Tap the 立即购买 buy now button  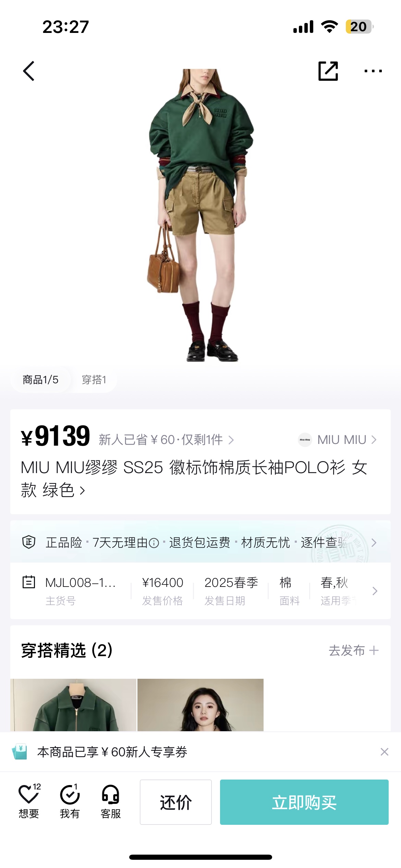tap(304, 802)
